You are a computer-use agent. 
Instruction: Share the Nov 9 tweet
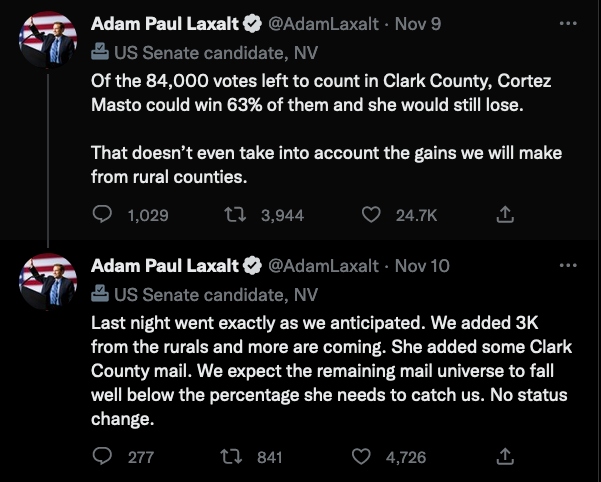click(x=506, y=214)
